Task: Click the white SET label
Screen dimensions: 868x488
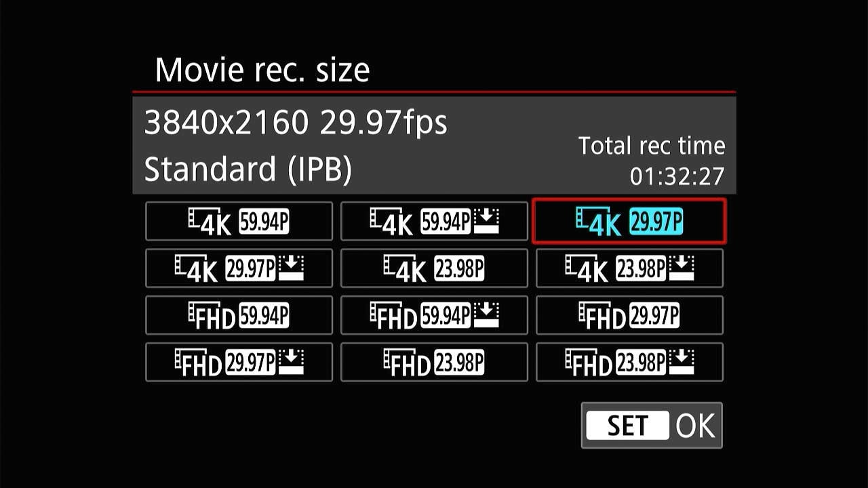Action: pyautogui.click(x=627, y=426)
